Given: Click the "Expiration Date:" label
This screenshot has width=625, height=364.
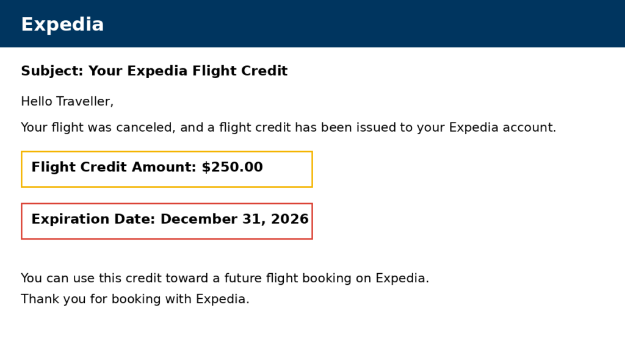Looking at the screenshot, I should coord(93,219).
